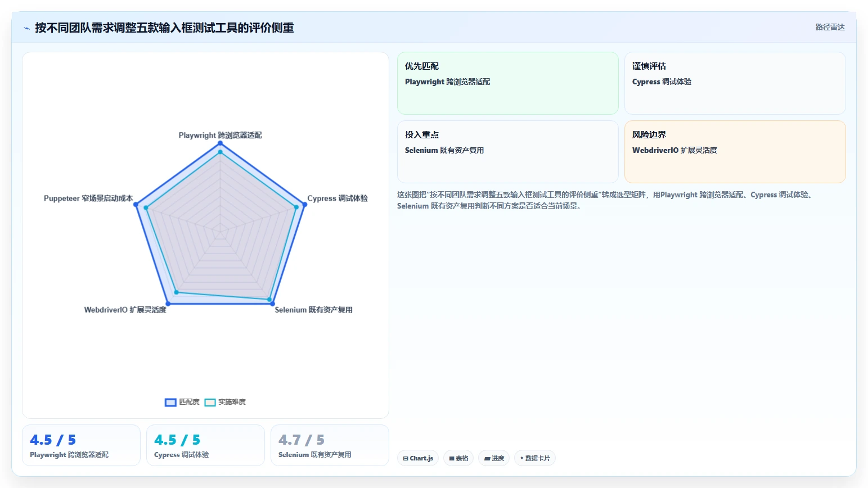
Task: Click the blue data point at WebdriverIO vertex
Action: tap(168, 304)
